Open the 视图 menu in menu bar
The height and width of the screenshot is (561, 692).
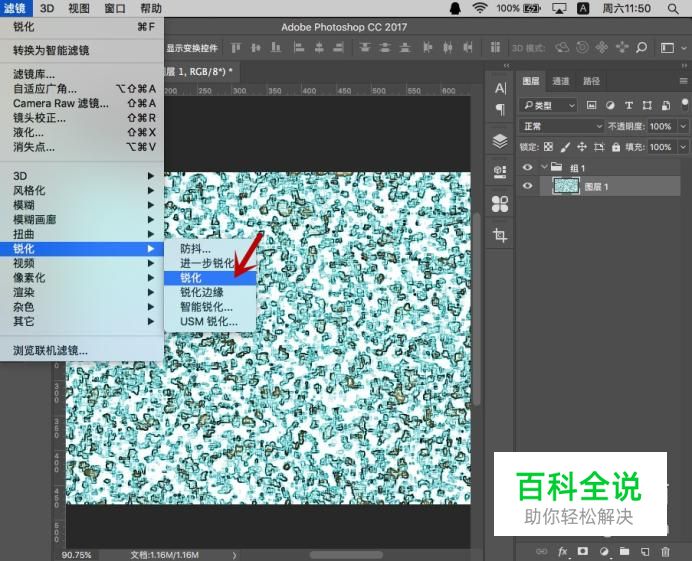click(x=79, y=8)
